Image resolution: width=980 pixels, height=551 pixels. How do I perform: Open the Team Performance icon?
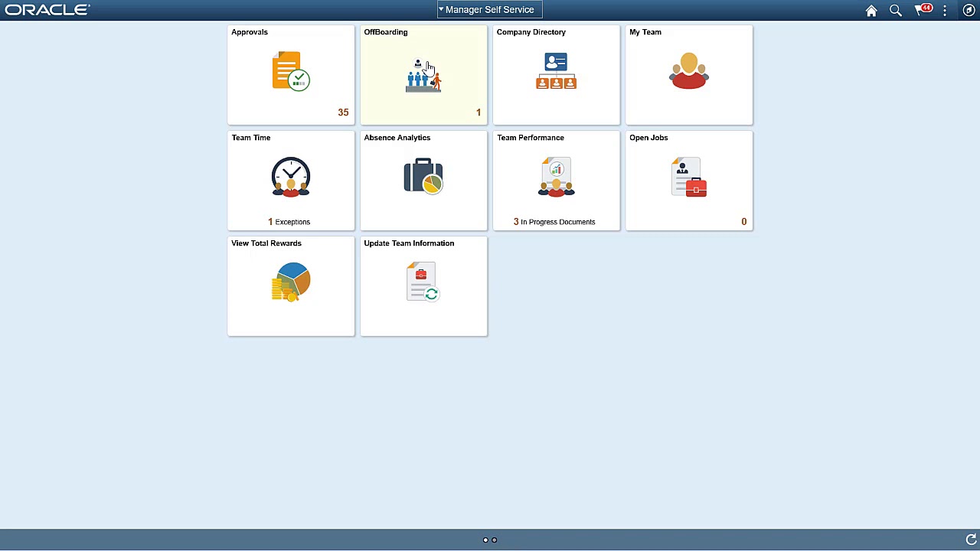click(x=556, y=177)
